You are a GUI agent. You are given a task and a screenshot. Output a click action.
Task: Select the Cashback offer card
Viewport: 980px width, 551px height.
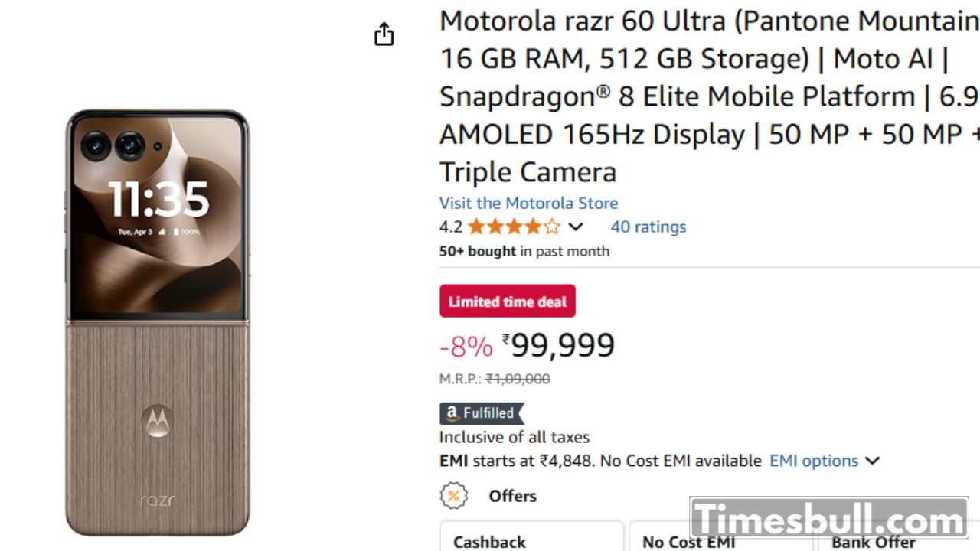tap(531, 538)
